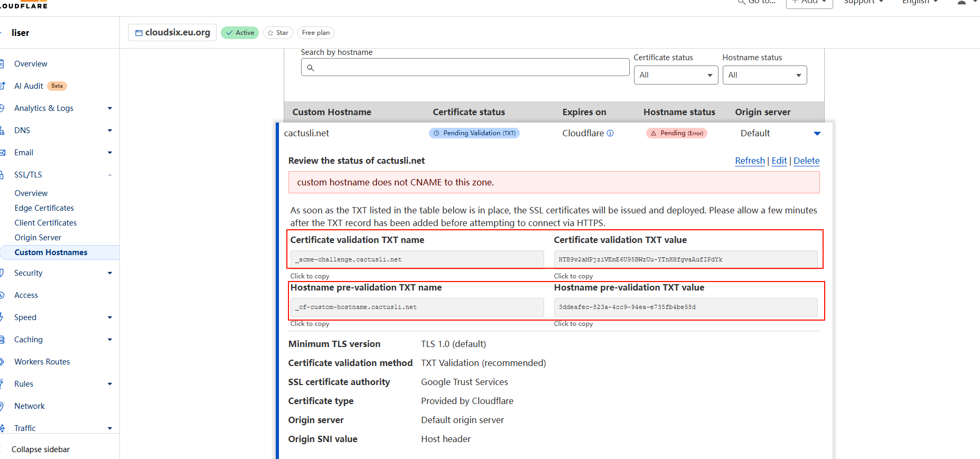Click the Delete link
This screenshot has height=459, width=980.
(x=807, y=161)
